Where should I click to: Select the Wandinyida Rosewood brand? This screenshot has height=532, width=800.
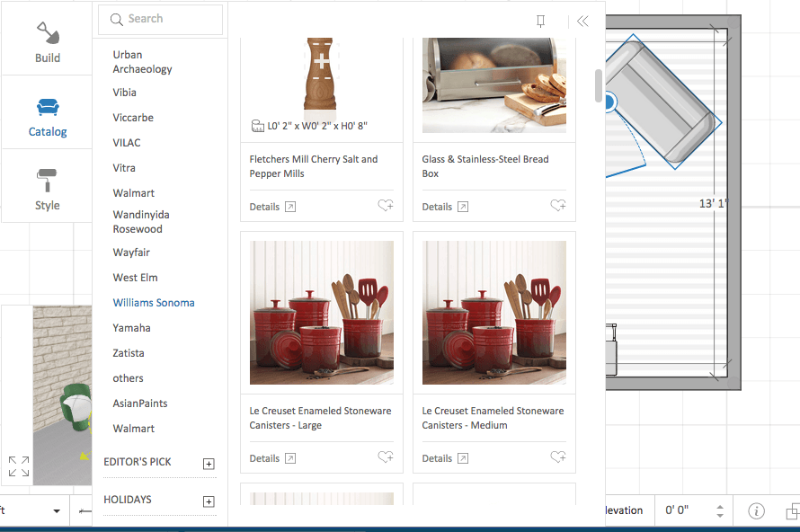coord(141,222)
